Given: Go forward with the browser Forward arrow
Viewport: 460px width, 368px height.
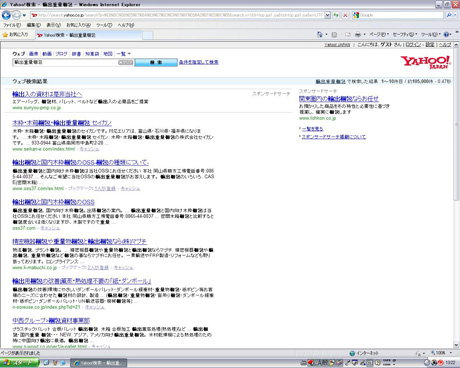Looking at the screenshot, I should pyautogui.click(x=16, y=15).
